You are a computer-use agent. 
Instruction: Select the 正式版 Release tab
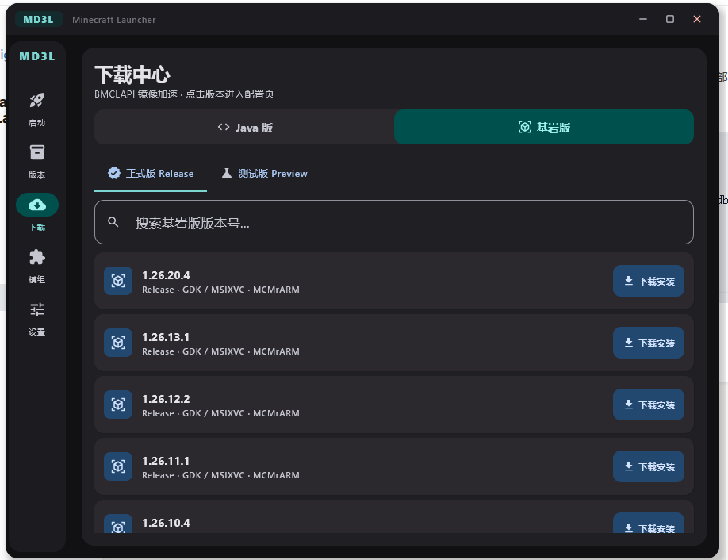coord(151,174)
